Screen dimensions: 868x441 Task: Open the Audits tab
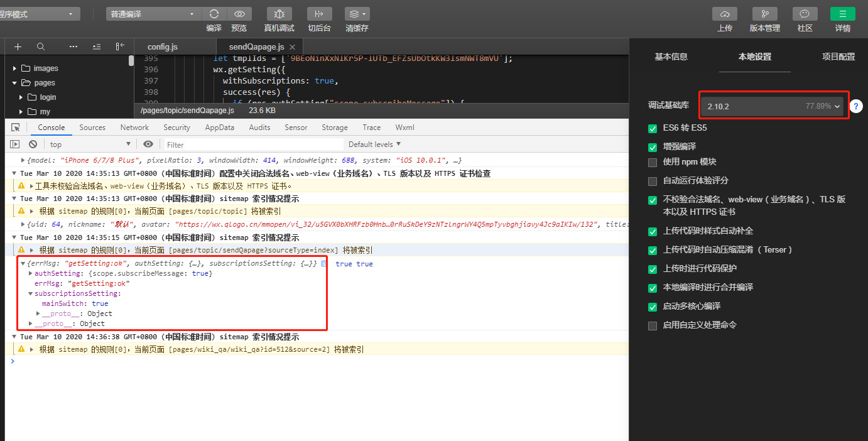point(259,128)
